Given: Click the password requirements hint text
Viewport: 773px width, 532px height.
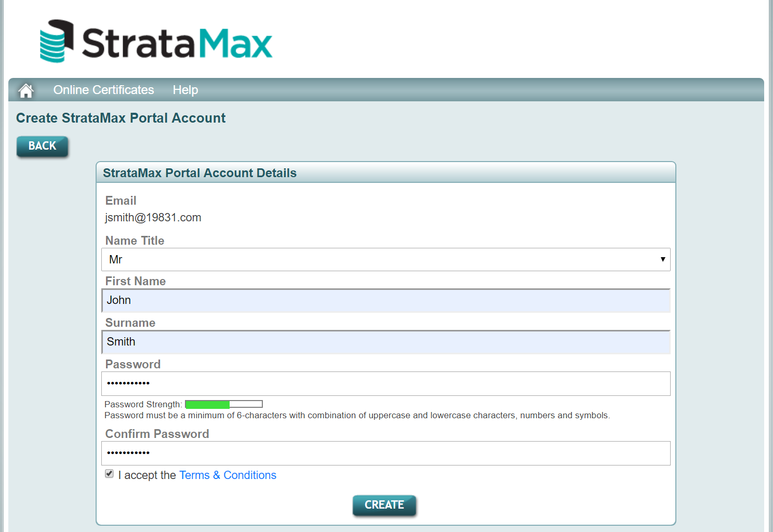Looking at the screenshot, I should click(x=357, y=416).
